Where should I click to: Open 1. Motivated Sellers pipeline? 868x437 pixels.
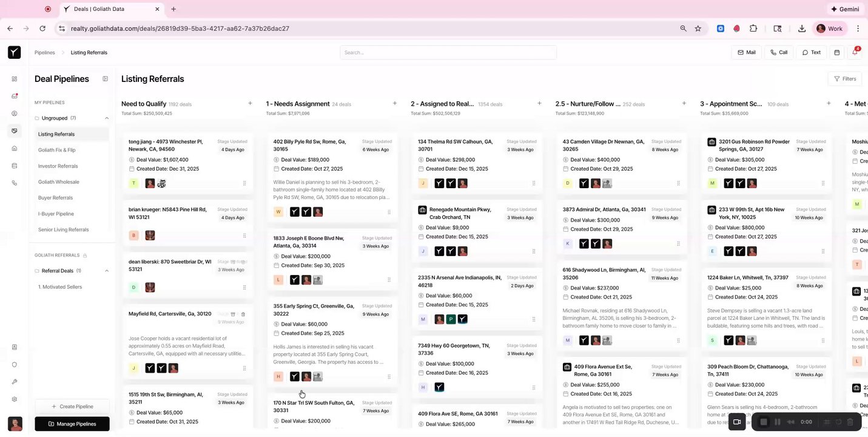[72, 287]
